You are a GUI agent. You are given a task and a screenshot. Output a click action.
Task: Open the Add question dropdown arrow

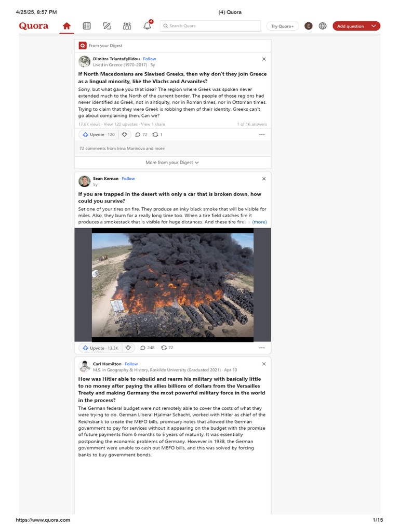point(374,26)
